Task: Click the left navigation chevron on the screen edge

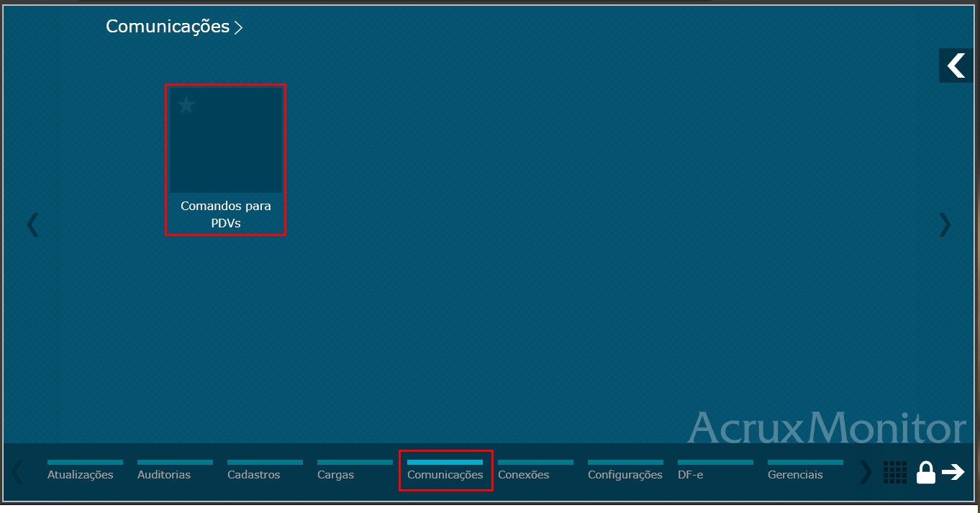Action: click(33, 224)
